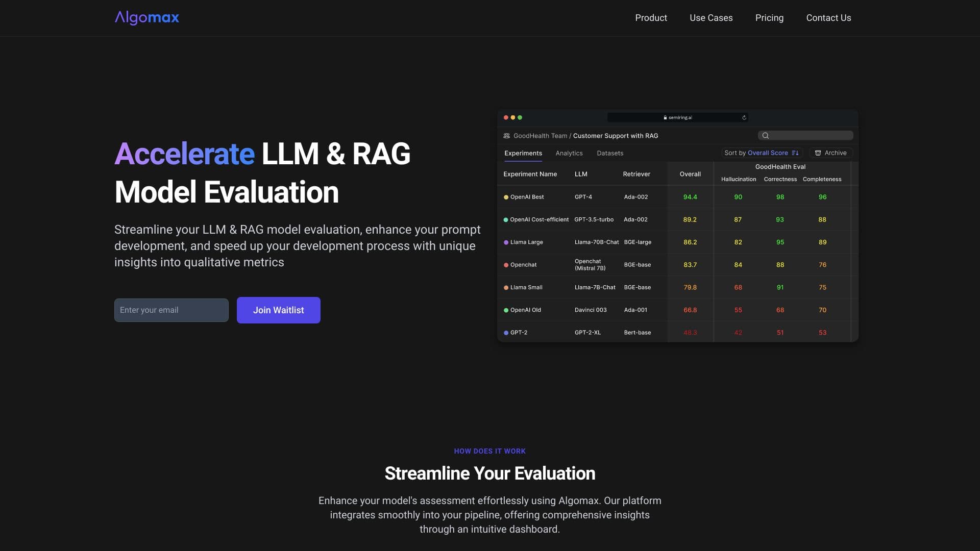The height and width of the screenshot is (551, 980).
Task: Click the green window dot in the mockup
Action: click(520, 118)
